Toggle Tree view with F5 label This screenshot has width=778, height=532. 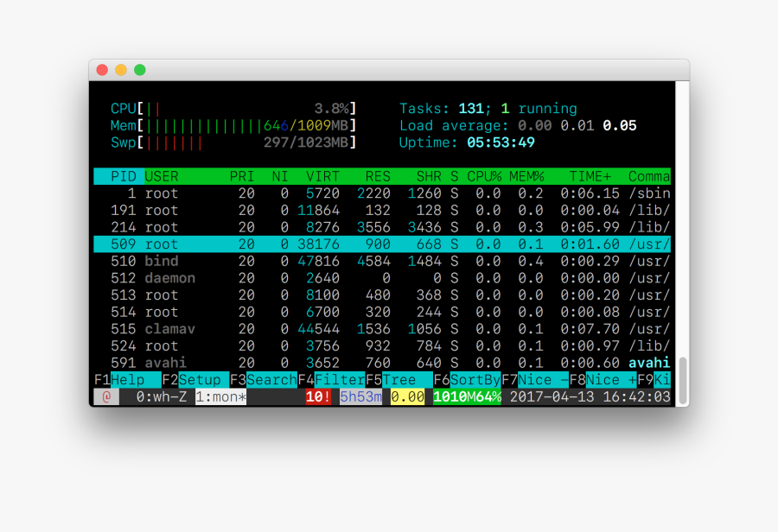[399, 380]
